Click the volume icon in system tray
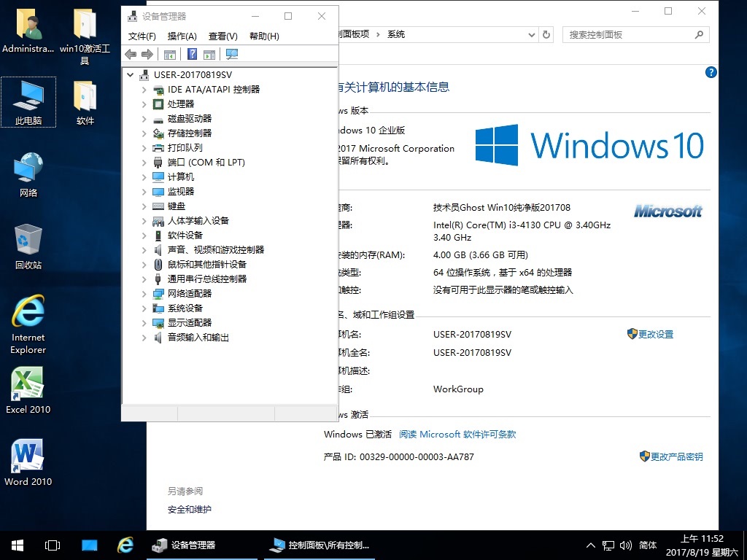This screenshot has height=560, width=747. [x=625, y=545]
